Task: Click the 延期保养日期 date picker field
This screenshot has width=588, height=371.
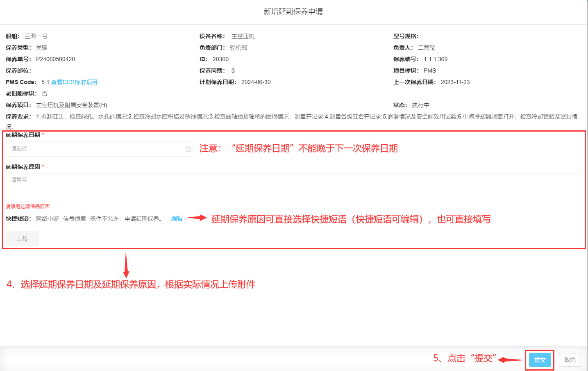Action: point(100,149)
